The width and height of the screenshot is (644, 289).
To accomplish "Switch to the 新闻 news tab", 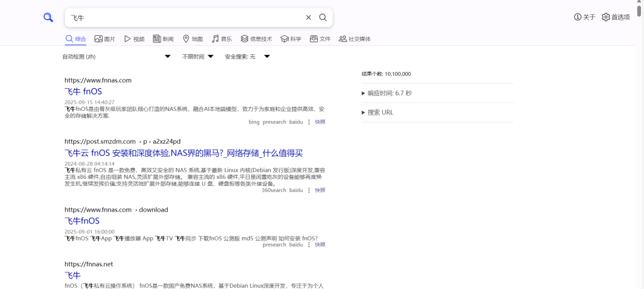I will pyautogui.click(x=163, y=39).
